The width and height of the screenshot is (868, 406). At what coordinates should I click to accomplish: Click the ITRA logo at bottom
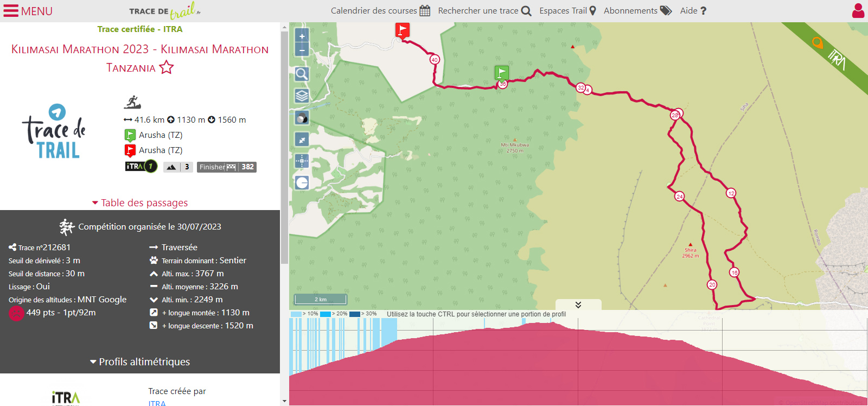coord(66,398)
